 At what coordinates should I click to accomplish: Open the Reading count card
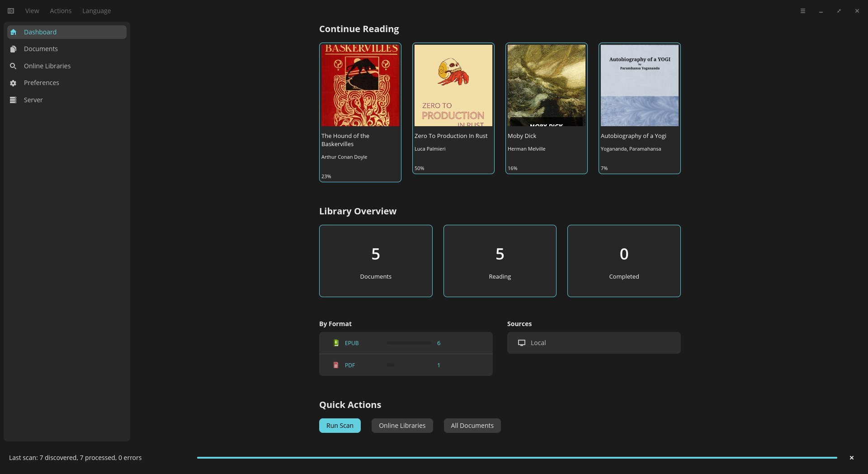pyautogui.click(x=500, y=261)
